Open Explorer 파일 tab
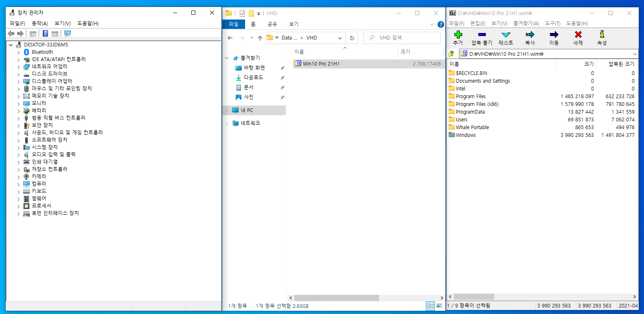The width and height of the screenshot is (644, 314). 234,24
